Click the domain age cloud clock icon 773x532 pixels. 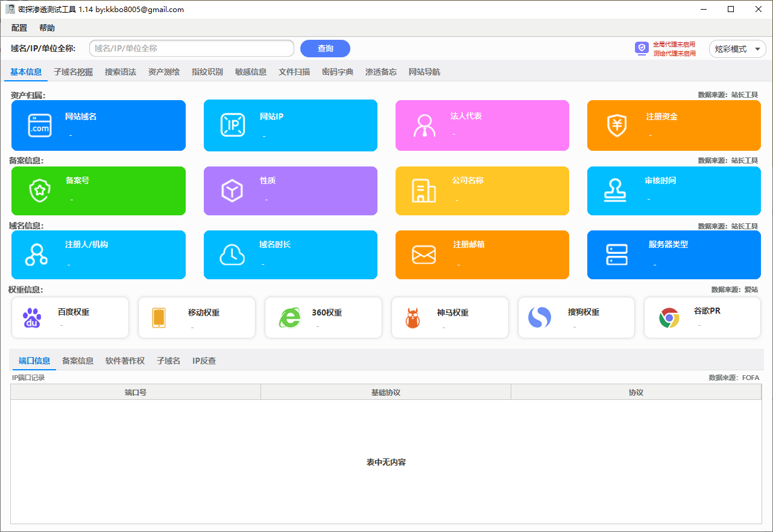[232, 255]
